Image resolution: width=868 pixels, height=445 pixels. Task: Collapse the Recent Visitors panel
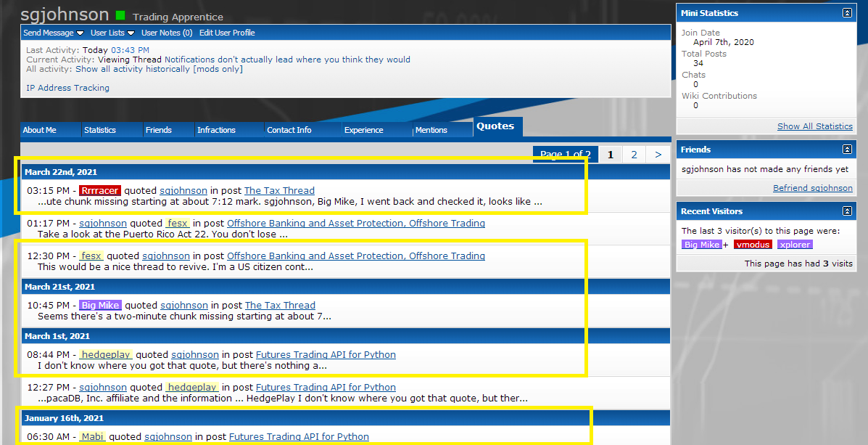coord(847,211)
